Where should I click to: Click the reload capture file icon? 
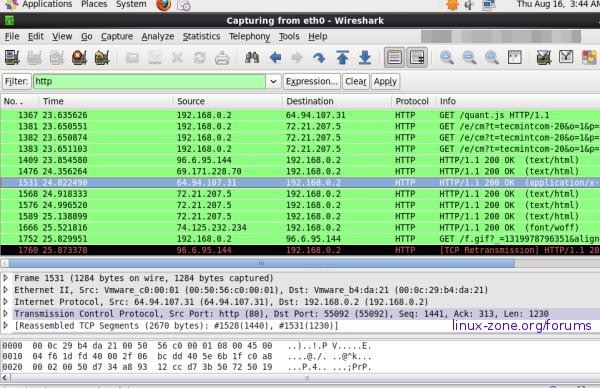(199, 58)
